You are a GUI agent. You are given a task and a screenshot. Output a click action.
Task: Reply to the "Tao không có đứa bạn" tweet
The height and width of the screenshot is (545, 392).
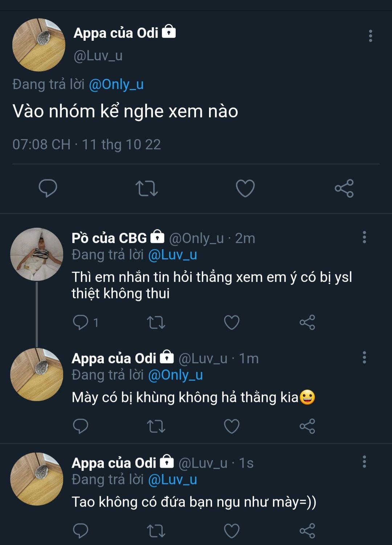81,531
